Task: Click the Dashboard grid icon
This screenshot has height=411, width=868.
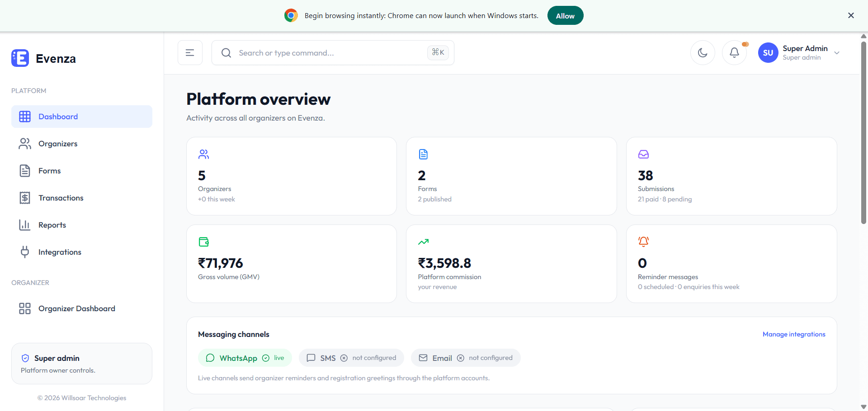Action: point(25,117)
